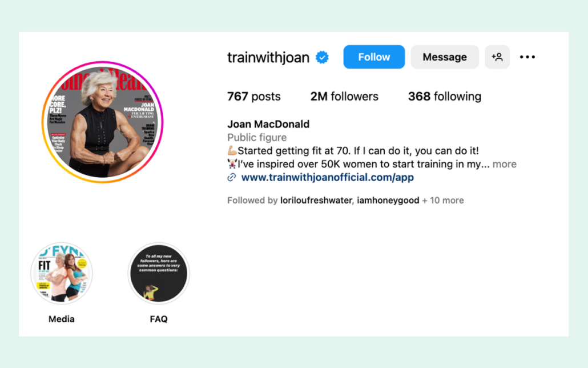Viewport: 588px width, 368px height.
Task: Open the FAQ story highlight
Action: [x=159, y=273]
